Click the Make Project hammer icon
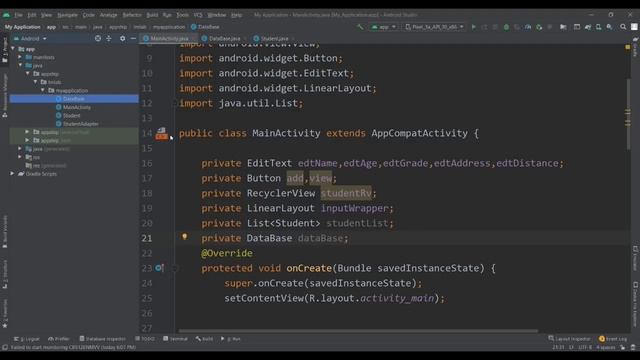640x360 pixels. pos(360,27)
